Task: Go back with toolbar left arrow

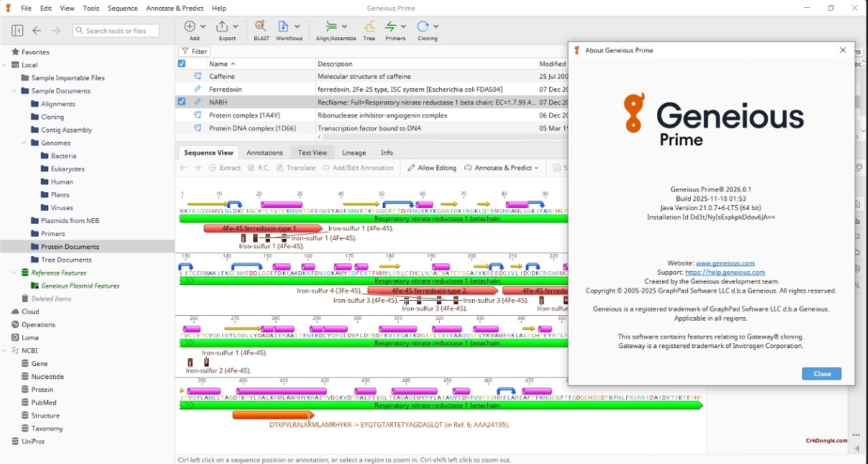Action: point(37,31)
